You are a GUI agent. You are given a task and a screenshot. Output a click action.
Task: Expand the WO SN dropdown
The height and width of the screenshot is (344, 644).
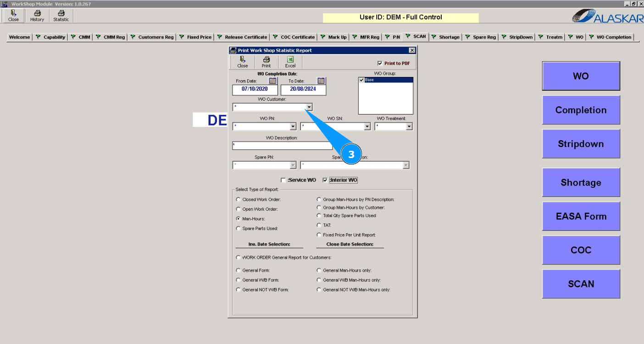point(367,126)
